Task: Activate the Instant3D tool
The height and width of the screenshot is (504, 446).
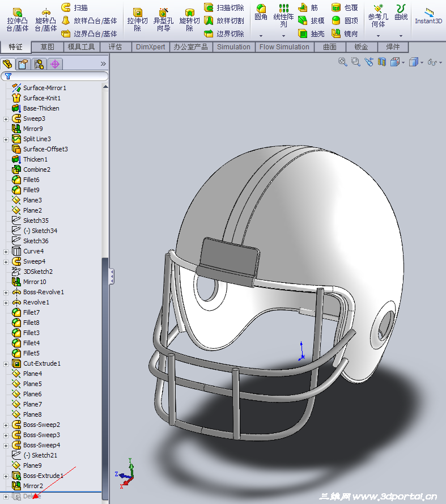Action: pyautogui.click(x=428, y=15)
